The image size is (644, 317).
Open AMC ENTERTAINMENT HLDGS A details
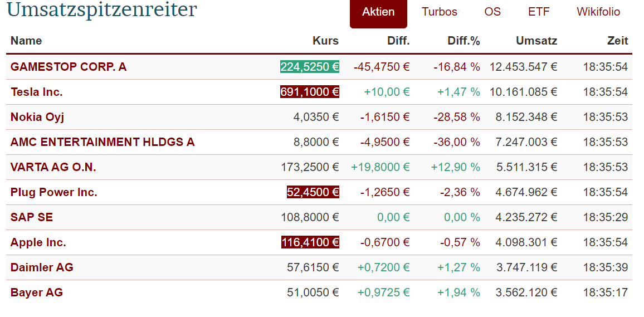click(103, 142)
